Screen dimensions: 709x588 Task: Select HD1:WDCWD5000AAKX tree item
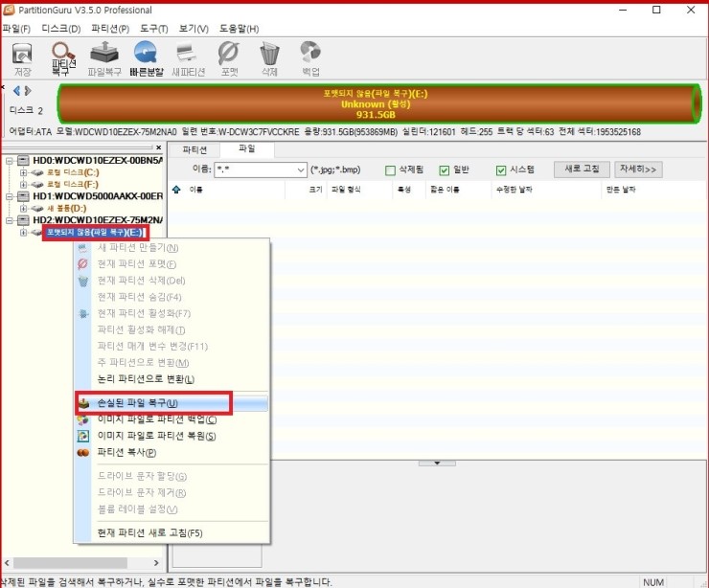98,196
